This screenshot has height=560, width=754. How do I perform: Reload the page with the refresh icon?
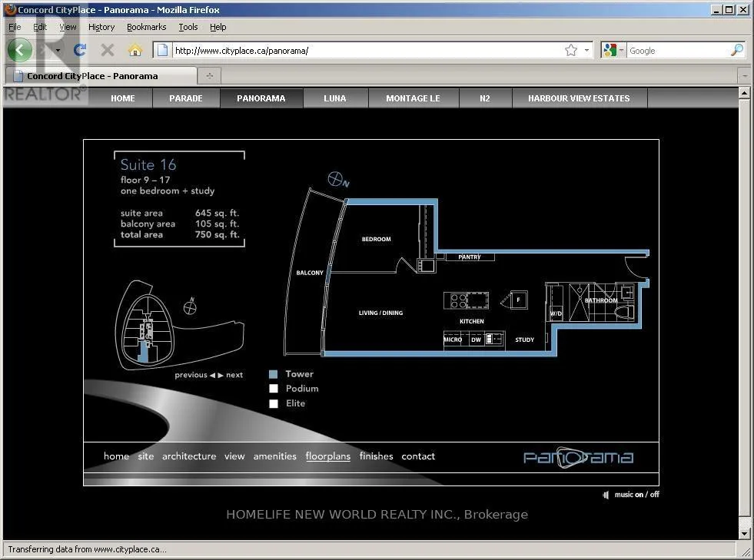[79, 51]
